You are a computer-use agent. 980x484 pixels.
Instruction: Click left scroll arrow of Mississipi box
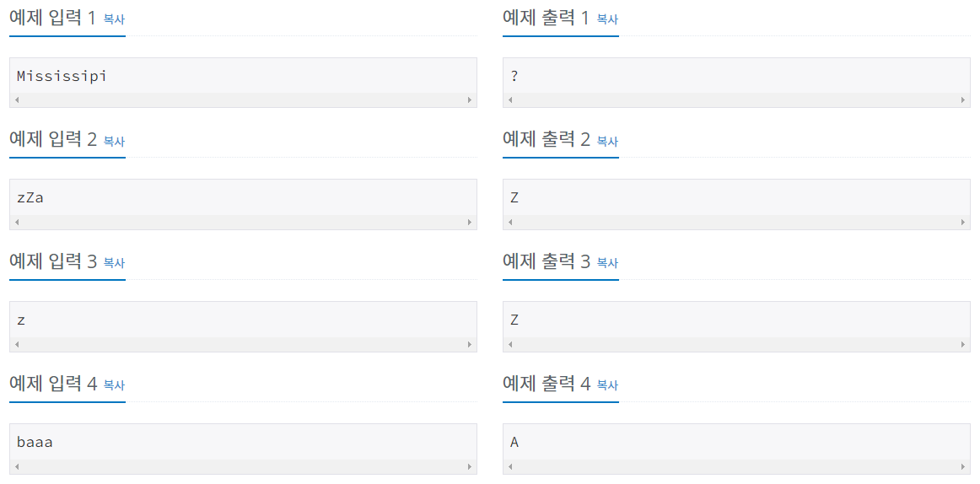(x=17, y=100)
